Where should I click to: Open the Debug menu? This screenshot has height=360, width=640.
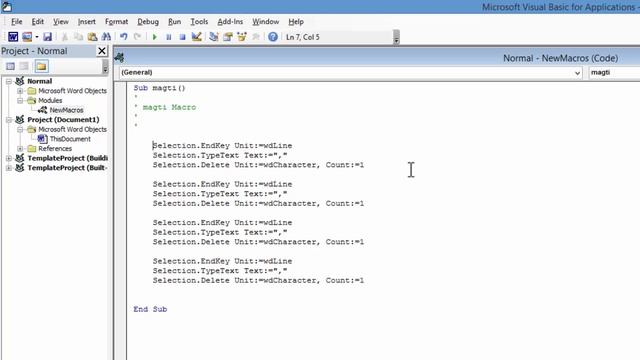[148, 22]
